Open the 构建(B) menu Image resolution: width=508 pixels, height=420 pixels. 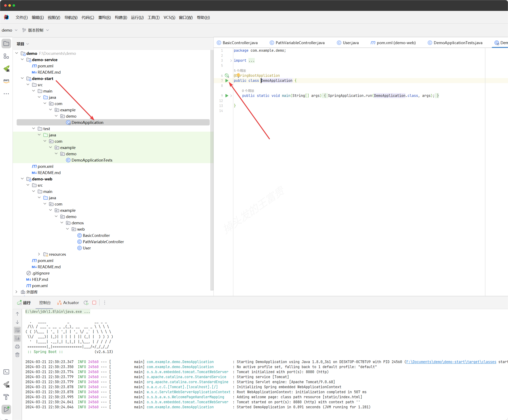point(121,17)
